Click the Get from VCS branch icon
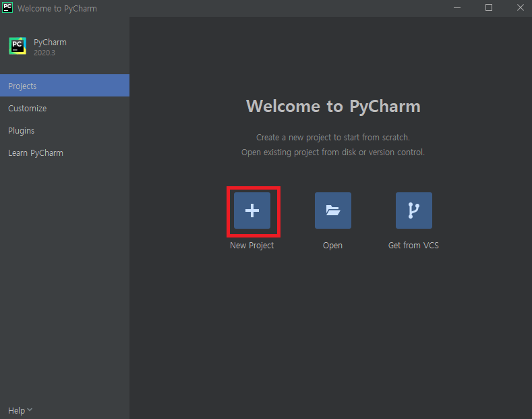This screenshot has height=419, width=532. pyautogui.click(x=414, y=211)
